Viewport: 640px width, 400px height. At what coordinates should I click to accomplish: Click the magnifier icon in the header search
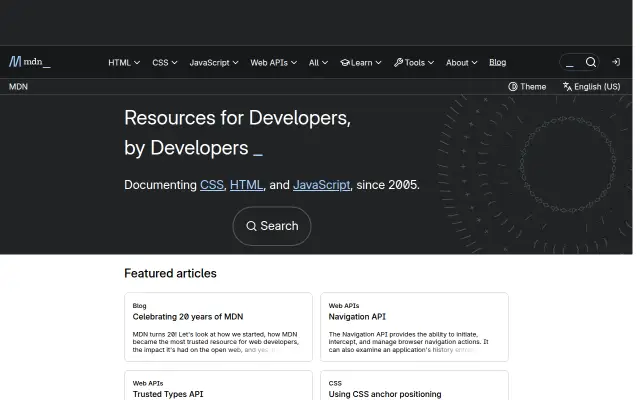coord(591,62)
